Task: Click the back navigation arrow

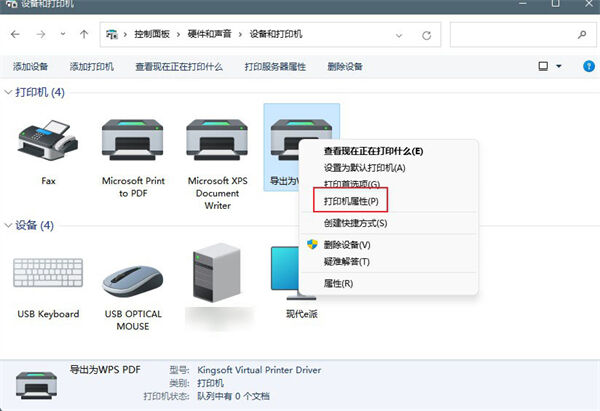Action: tap(15, 34)
